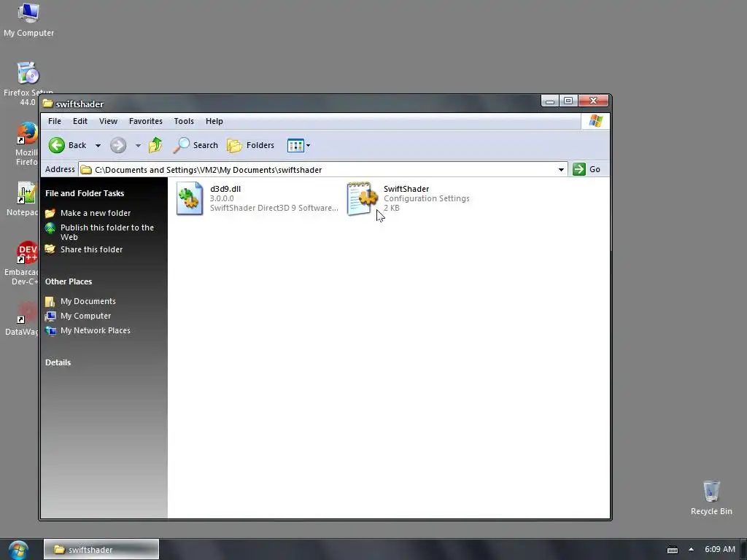747x560 pixels.
Task: Close the swiftshader window
Action: tap(593, 101)
